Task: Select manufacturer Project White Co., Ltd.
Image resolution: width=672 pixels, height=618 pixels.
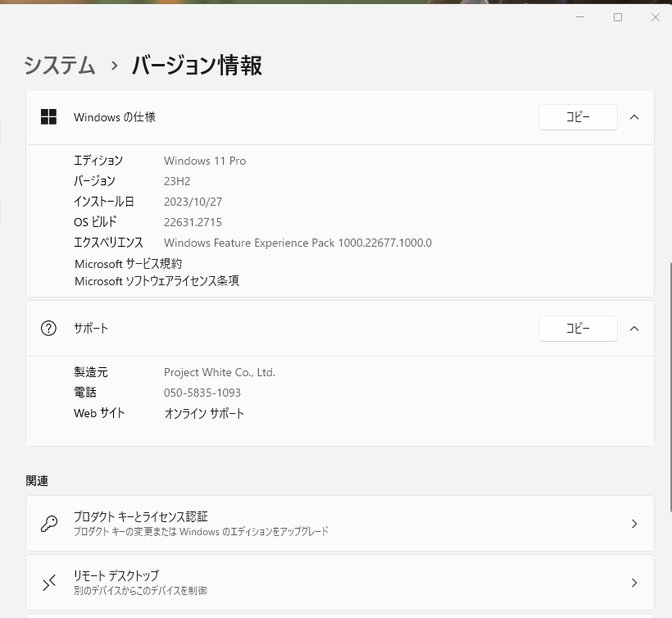Action: (220, 372)
